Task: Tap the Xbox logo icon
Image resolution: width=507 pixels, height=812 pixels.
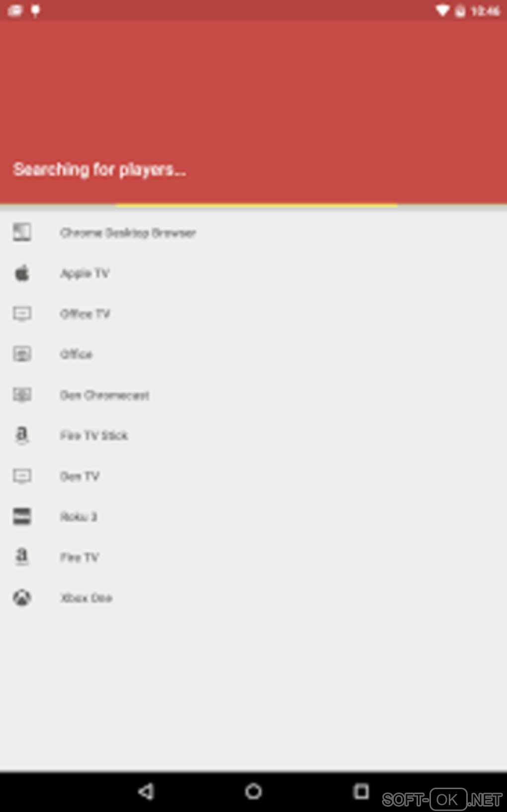Action: tap(22, 597)
